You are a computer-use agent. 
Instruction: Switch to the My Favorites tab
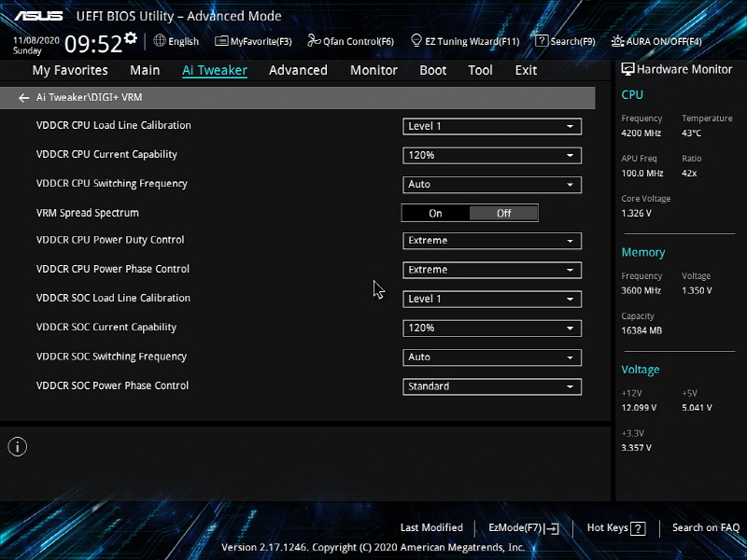tap(70, 71)
